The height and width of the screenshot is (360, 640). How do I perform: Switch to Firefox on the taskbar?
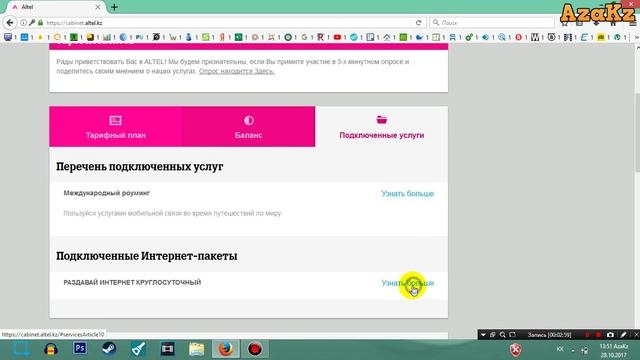pos(226,349)
